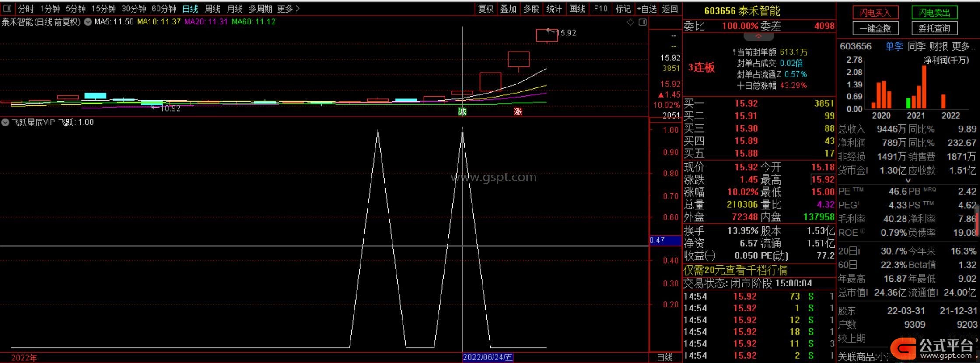980x363 pixels.
Task: Click the 买一 price 15.92 row
Action: (759, 103)
